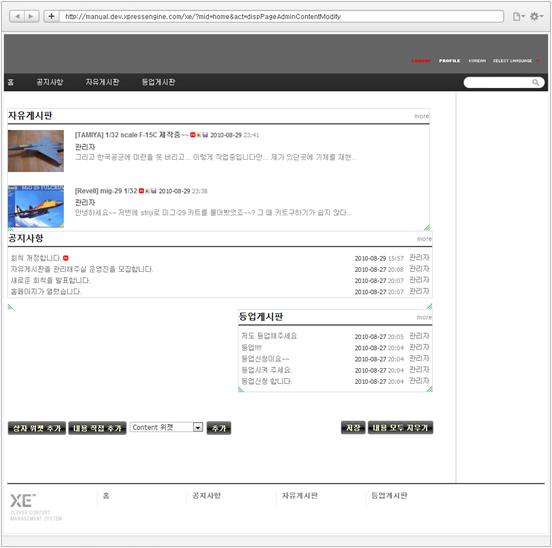The height and width of the screenshot is (548, 552).
Task: Click the resize handle at the 등업게시판 widget corner
Action: pyautogui.click(x=429, y=389)
